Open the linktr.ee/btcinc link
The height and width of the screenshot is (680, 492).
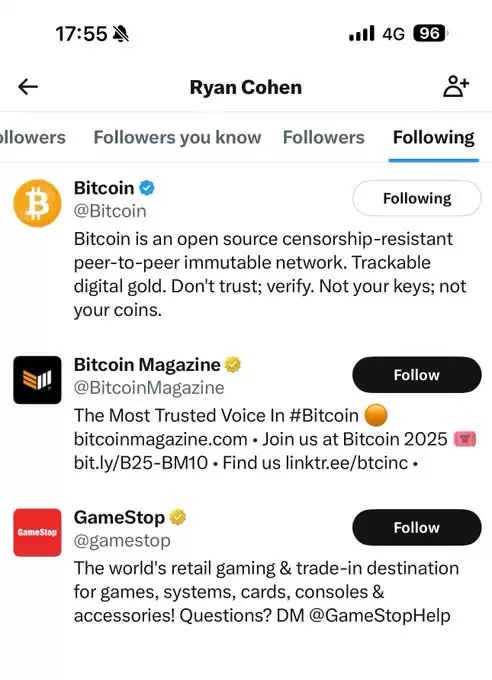coord(347,463)
